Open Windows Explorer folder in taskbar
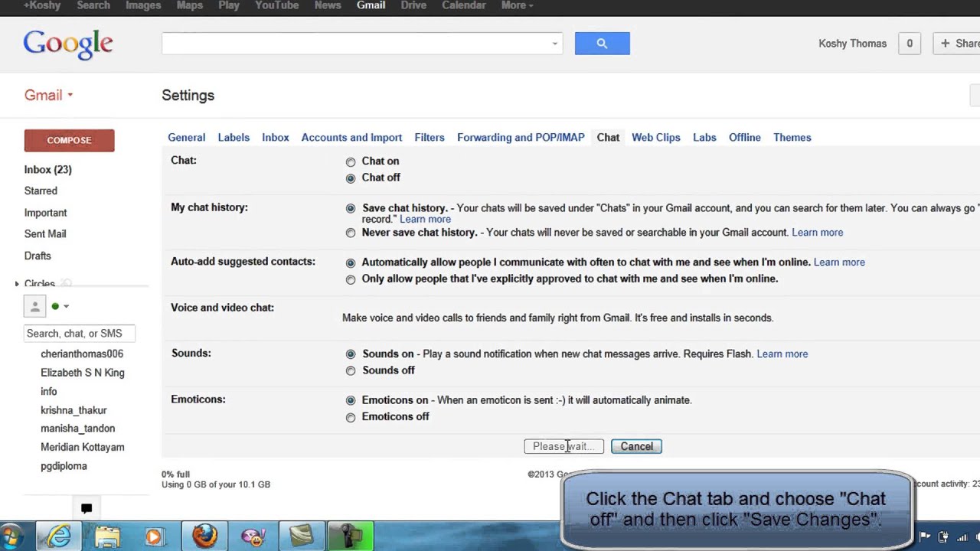This screenshot has height=551, width=980. coord(107,537)
